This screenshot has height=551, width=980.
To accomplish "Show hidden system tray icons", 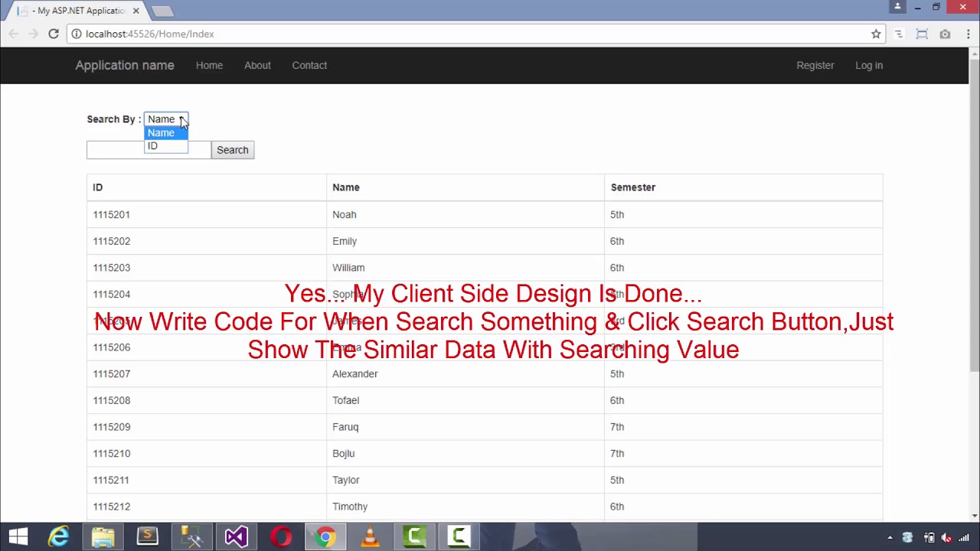I will (x=890, y=537).
